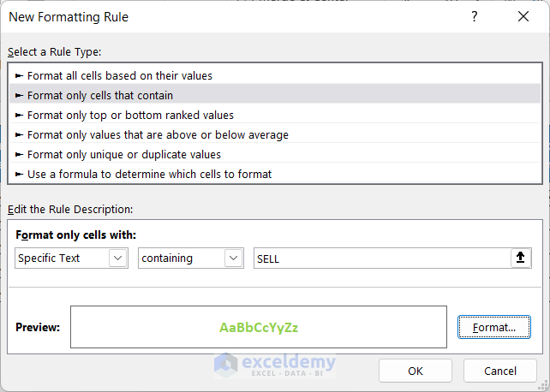Image resolution: width=550 pixels, height=392 pixels.
Task: Click the New Formatting Rule title bar
Action: [x=214, y=17]
